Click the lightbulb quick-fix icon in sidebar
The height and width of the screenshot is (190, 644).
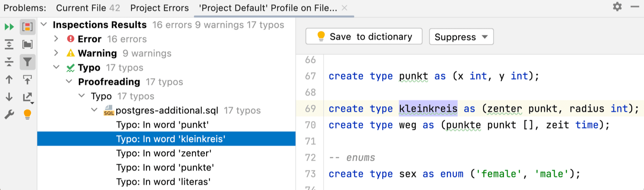pyautogui.click(x=27, y=114)
